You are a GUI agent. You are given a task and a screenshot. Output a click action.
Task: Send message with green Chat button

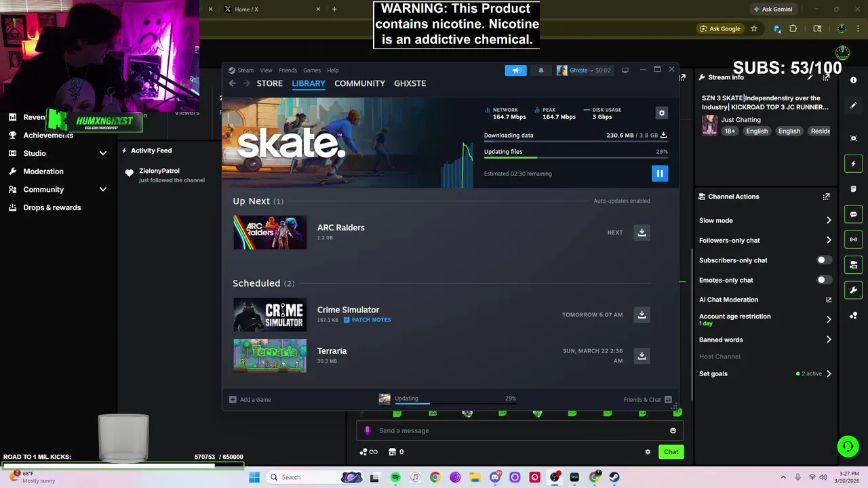pyautogui.click(x=671, y=452)
